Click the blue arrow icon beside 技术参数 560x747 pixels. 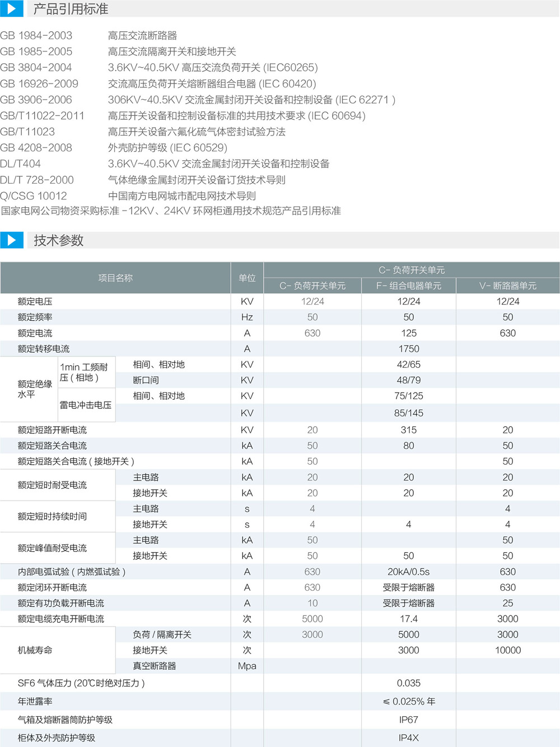click(11, 240)
